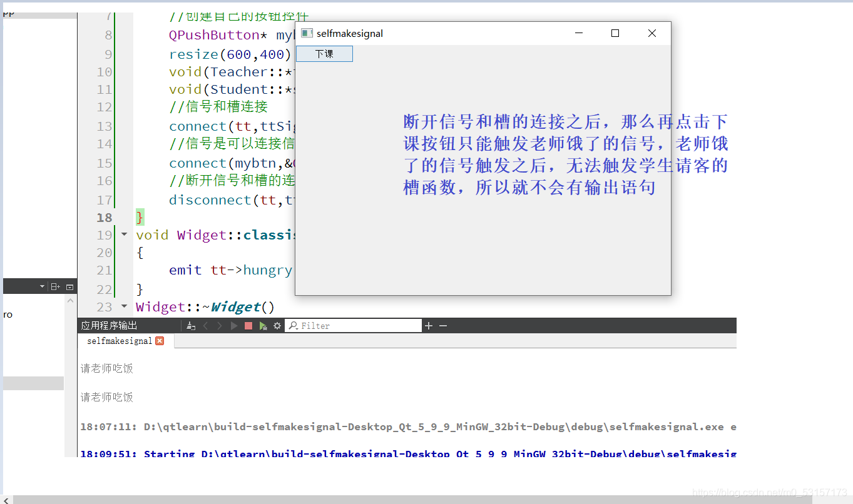Run with debugger via the play-bug icon
This screenshot has width=853, height=504.
(x=263, y=326)
